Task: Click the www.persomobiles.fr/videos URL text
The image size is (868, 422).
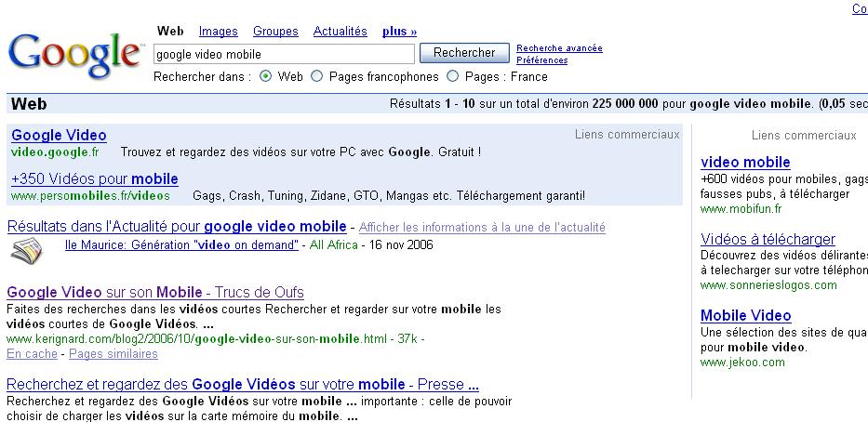Action: [90, 196]
